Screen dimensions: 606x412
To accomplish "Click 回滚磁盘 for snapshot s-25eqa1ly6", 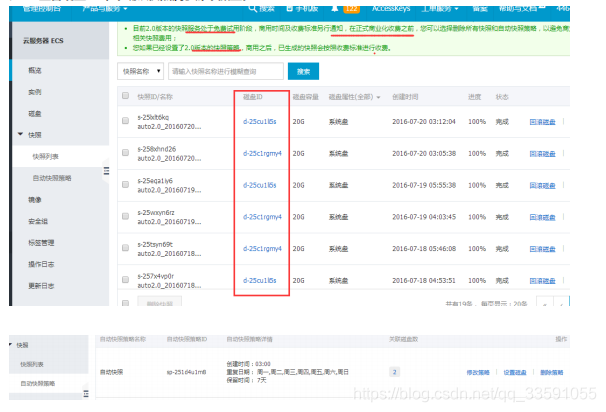I will pyautogui.click(x=542, y=185).
